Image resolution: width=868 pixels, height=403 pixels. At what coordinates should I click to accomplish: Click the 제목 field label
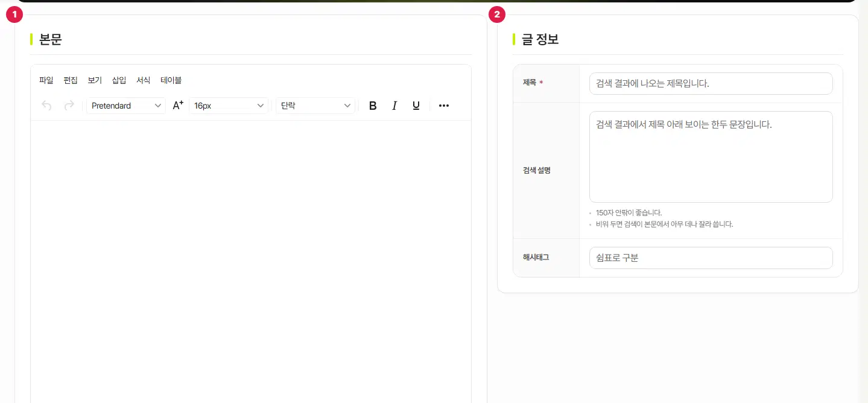530,83
